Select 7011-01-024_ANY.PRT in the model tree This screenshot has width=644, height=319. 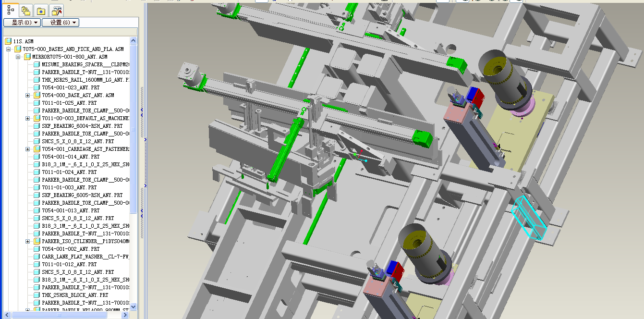pos(69,172)
